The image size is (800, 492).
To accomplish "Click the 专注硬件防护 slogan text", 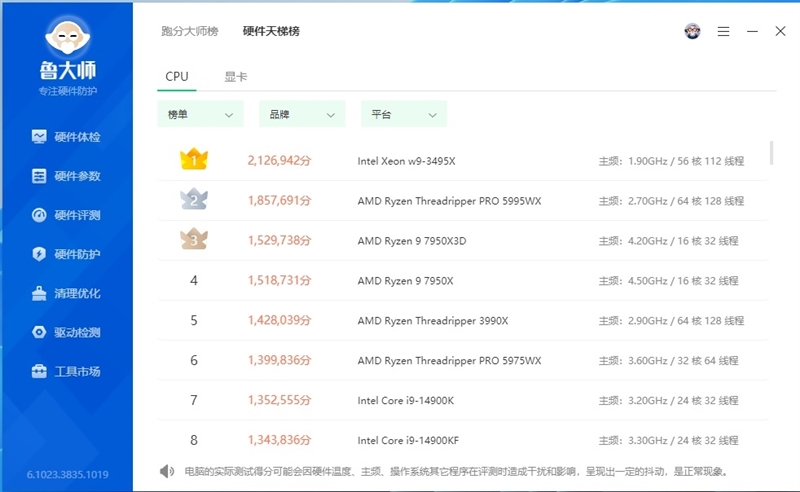I will pyautogui.click(x=67, y=91).
